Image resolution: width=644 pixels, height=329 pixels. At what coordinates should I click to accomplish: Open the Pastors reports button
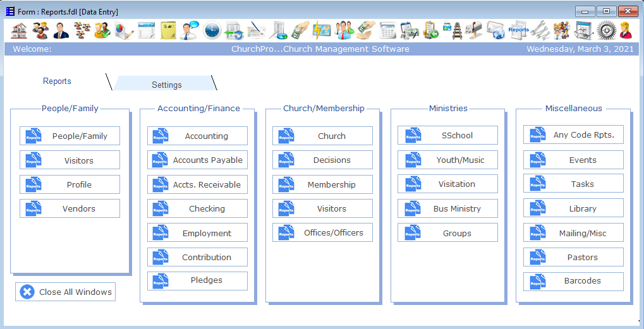tap(573, 257)
